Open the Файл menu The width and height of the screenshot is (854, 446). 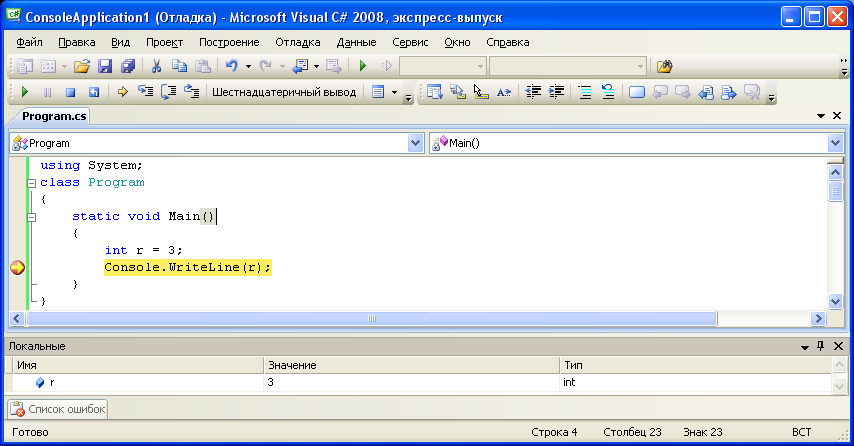click(x=29, y=42)
